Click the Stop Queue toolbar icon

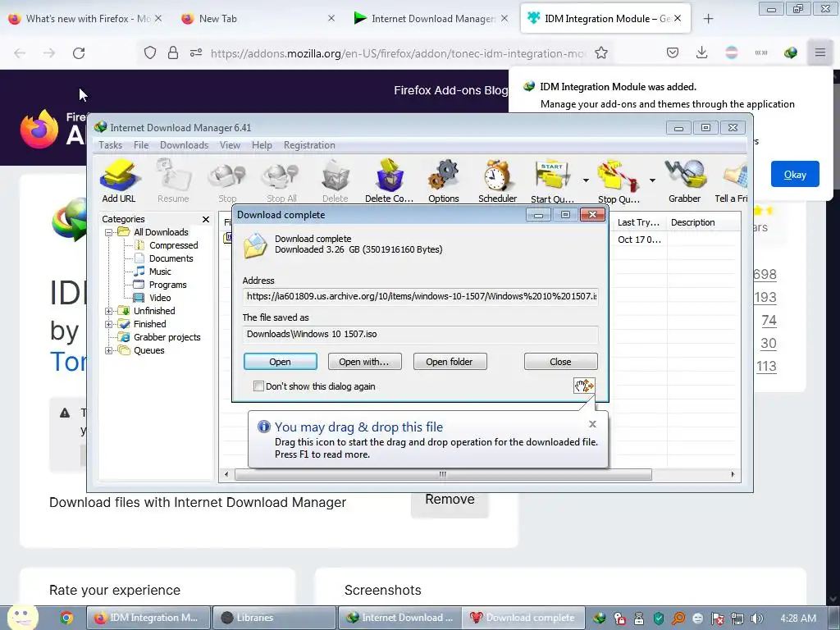tap(619, 181)
